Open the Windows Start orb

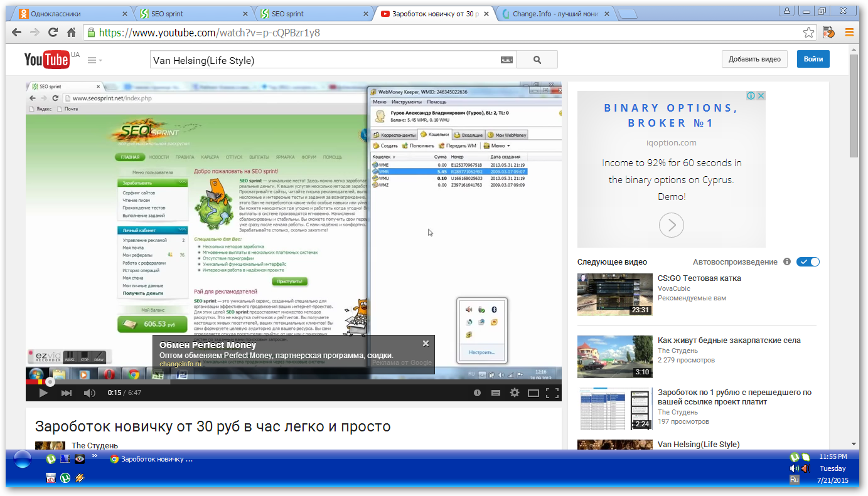click(22, 460)
